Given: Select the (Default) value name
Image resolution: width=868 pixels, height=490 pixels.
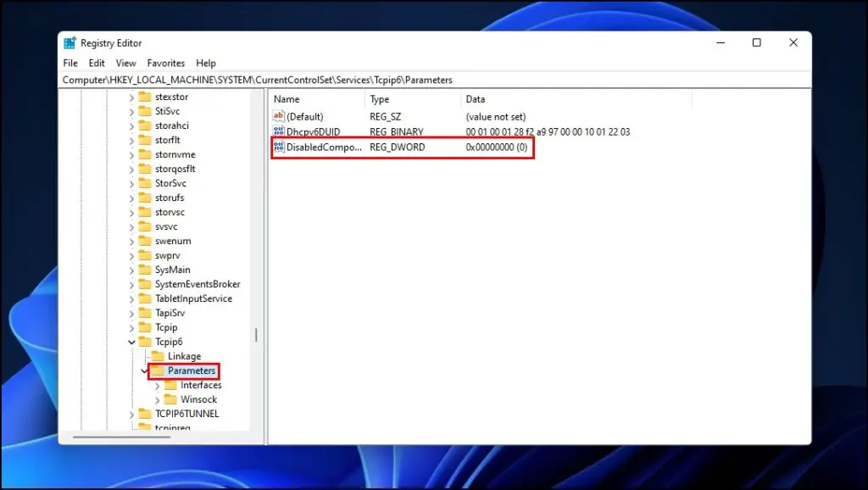Looking at the screenshot, I should (305, 117).
